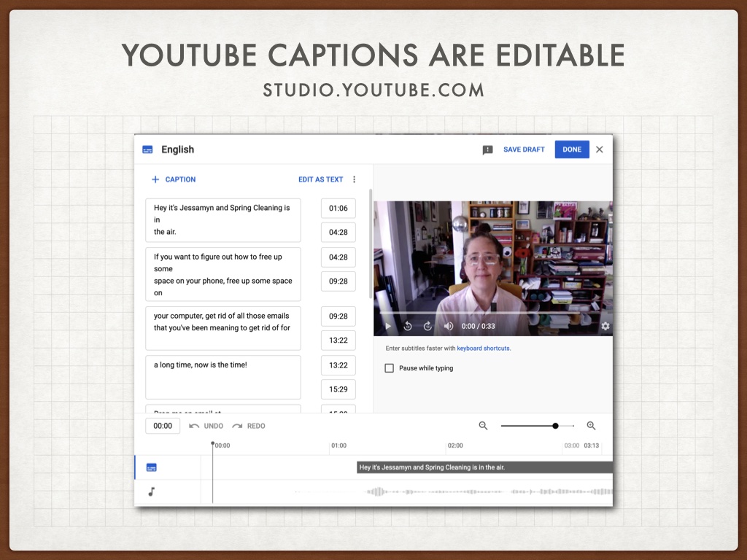This screenshot has width=747, height=560.
Task: Click REDO
Action: (249, 426)
